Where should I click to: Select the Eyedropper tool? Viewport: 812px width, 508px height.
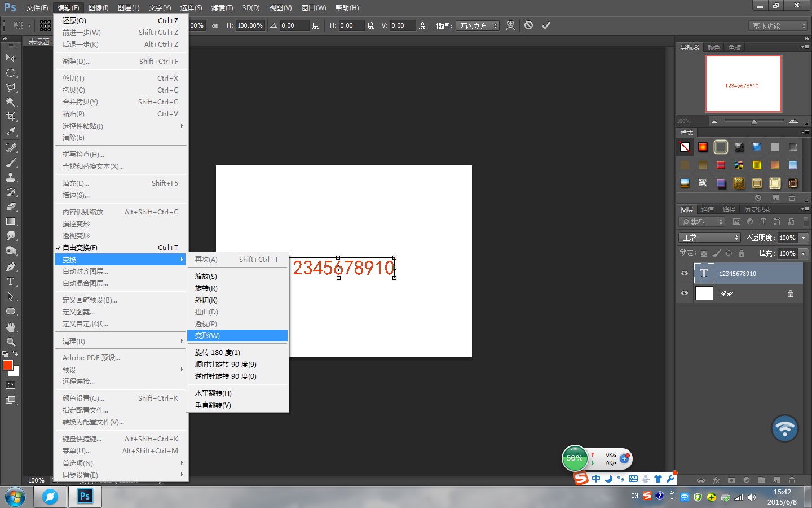coord(11,132)
